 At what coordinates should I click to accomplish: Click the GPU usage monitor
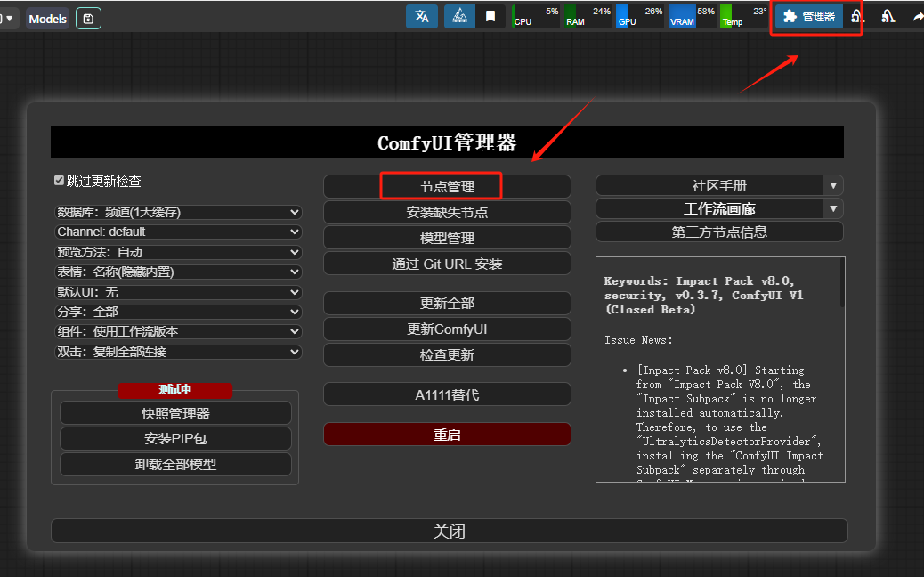coord(640,17)
